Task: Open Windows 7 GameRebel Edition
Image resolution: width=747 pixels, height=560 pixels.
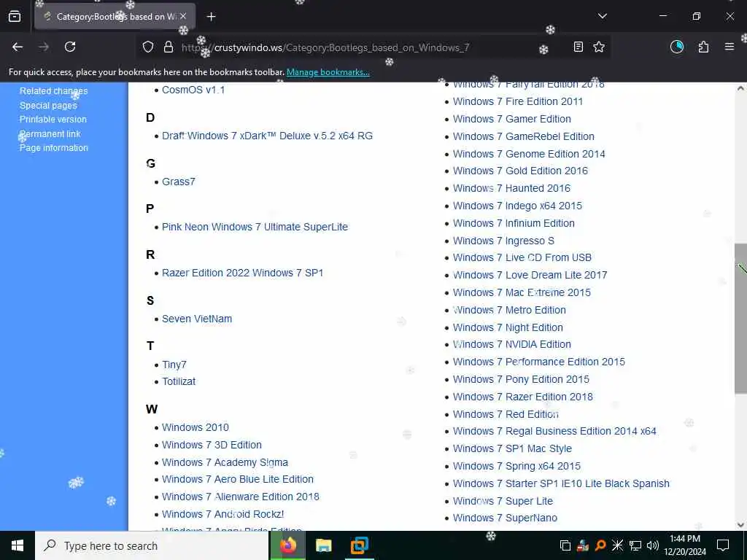Action: coord(524,136)
